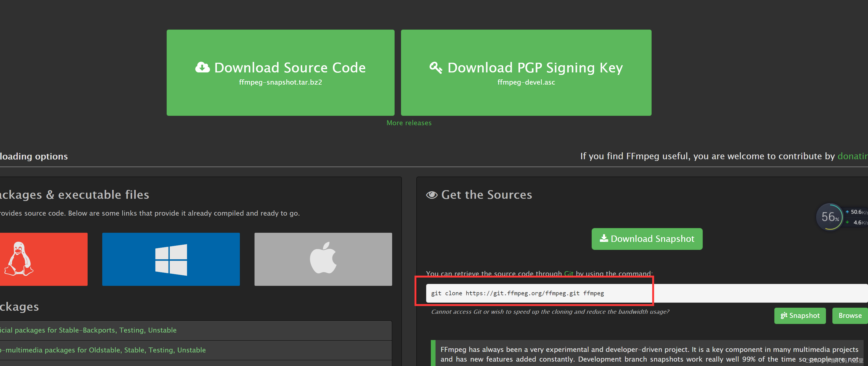Screen dimensions: 868x366
Task: Choose the Apple logo tile
Action: click(323, 259)
